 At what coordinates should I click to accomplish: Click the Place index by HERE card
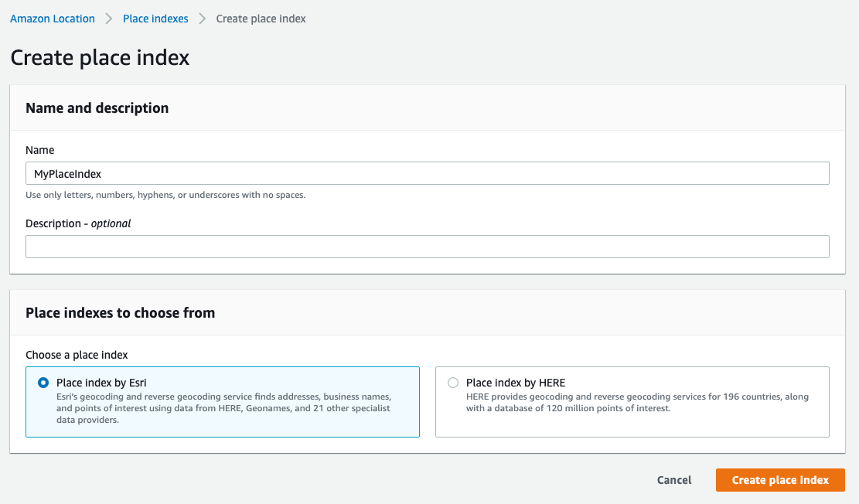click(x=632, y=402)
